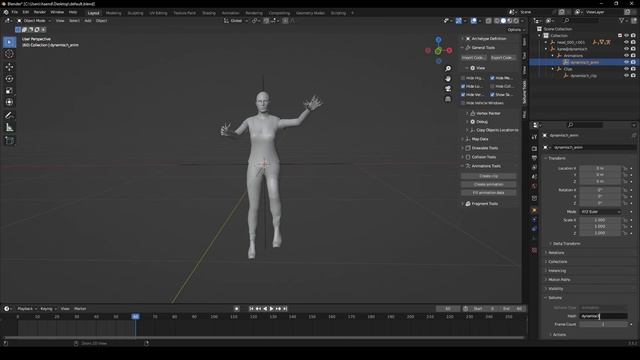Open the Tool properties tab icon

tap(534, 137)
